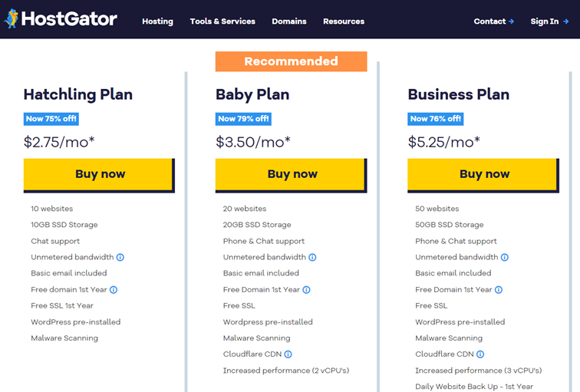Image resolution: width=580 pixels, height=392 pixels.
Task: Info icon next to Business Cloudflare CDN
Action: coord(480,354)
